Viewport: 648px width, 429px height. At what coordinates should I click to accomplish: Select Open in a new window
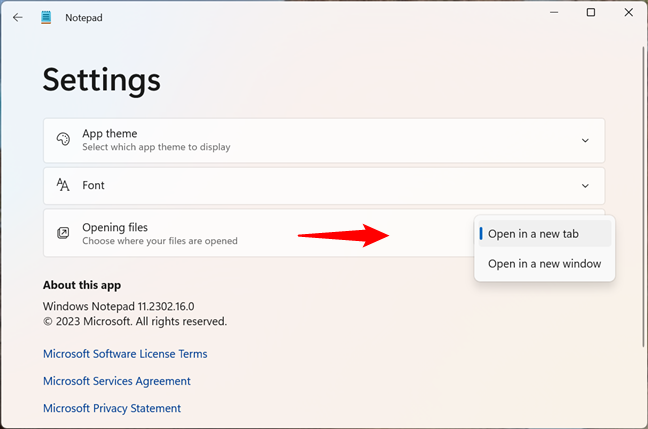545,264
